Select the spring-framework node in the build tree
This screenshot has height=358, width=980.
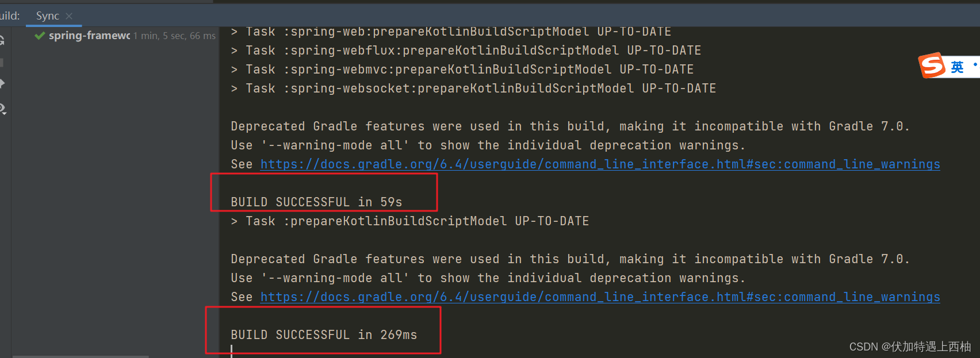89,36
